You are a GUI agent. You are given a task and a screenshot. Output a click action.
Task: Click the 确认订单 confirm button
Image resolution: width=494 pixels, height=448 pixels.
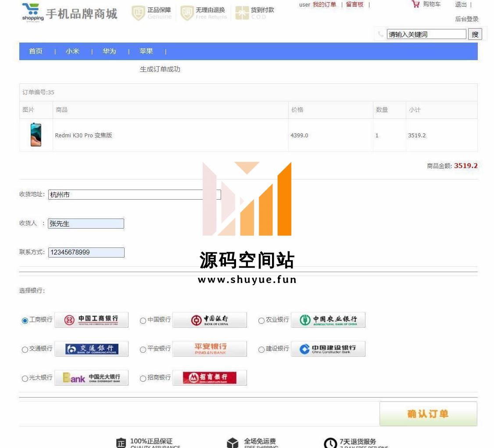[x=428, y=414]
